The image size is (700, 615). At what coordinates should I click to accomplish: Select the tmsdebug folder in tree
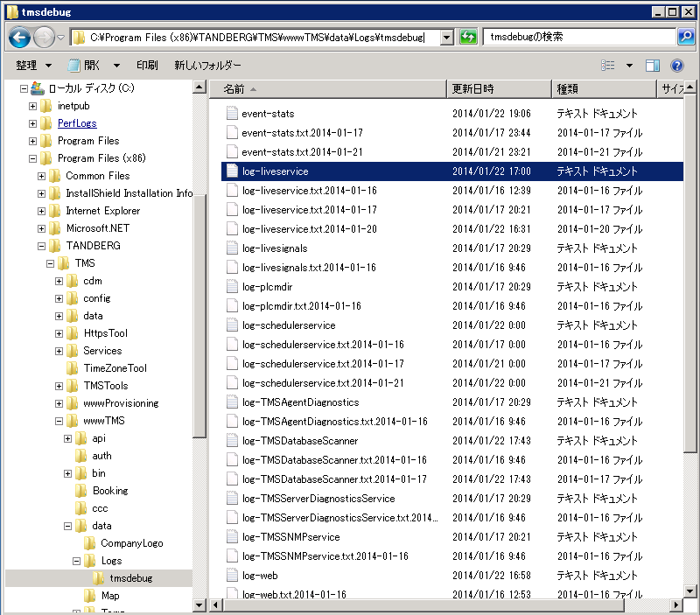[x=130, y=578]
